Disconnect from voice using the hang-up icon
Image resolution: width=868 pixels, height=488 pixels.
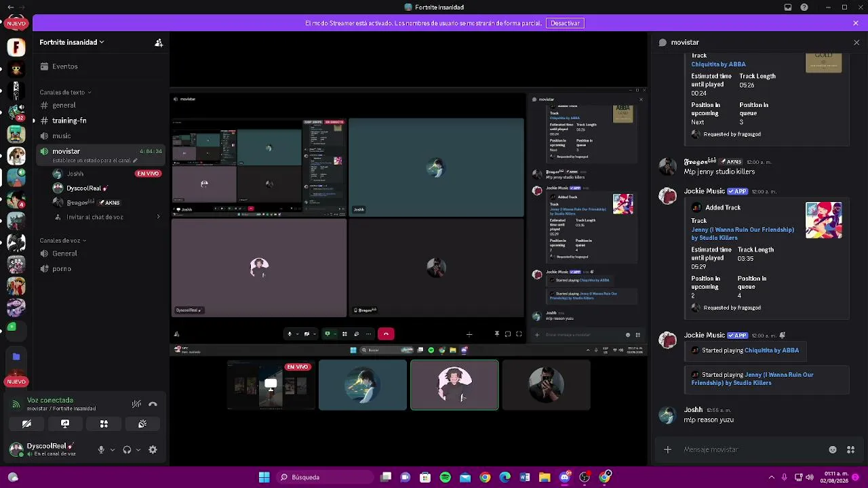point(153,404)
